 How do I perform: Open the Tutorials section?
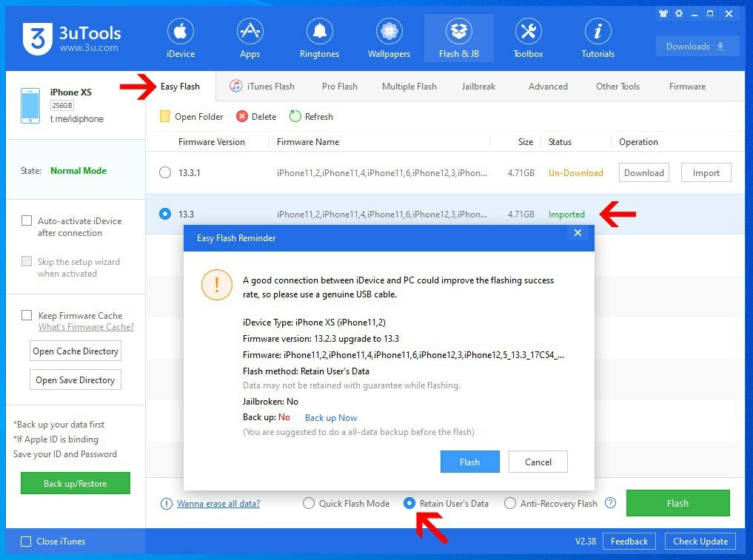[598, 39]
